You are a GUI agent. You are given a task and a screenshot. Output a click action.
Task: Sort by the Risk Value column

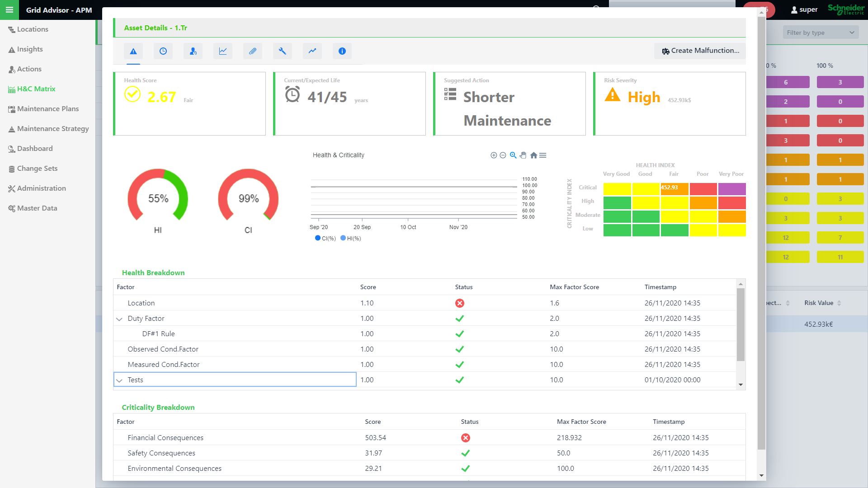(819, 303)
